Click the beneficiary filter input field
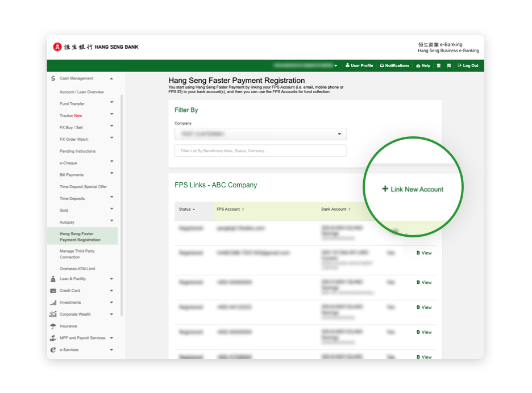Viewport: 532px width, 393px height. [x=260, y=150]
